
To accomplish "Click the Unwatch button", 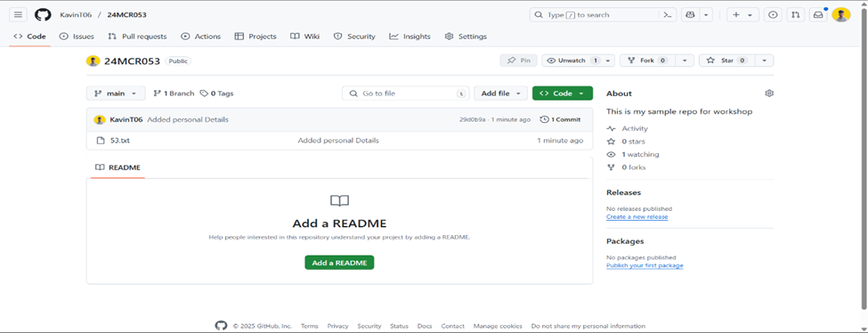I will (x=572, y=61).
